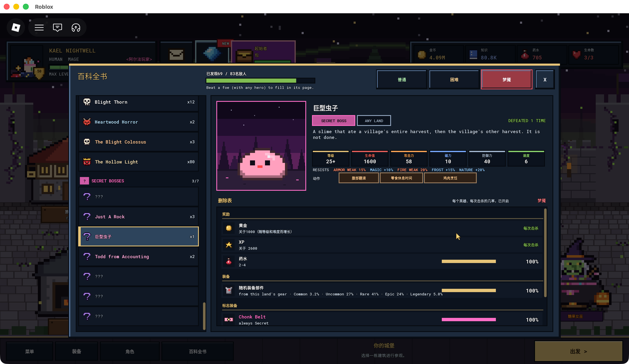
Task: Click the red potion counter icon
Action: click(x=525, y=54)
